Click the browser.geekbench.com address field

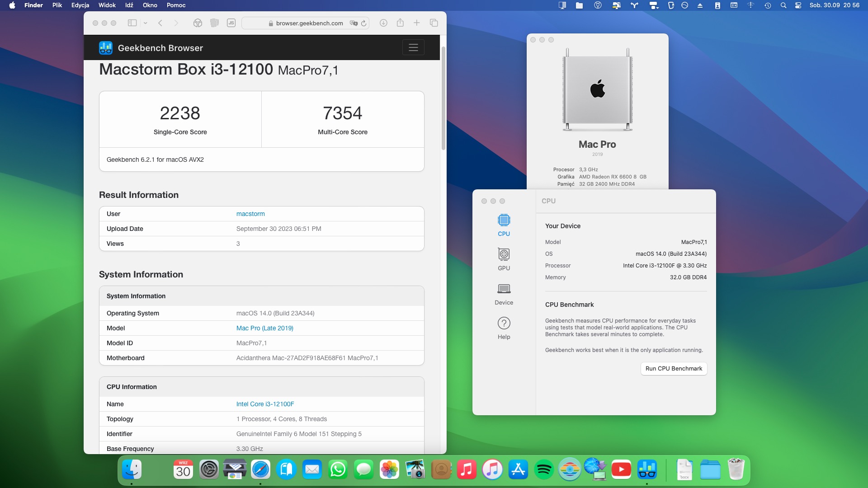pos(309,23)
